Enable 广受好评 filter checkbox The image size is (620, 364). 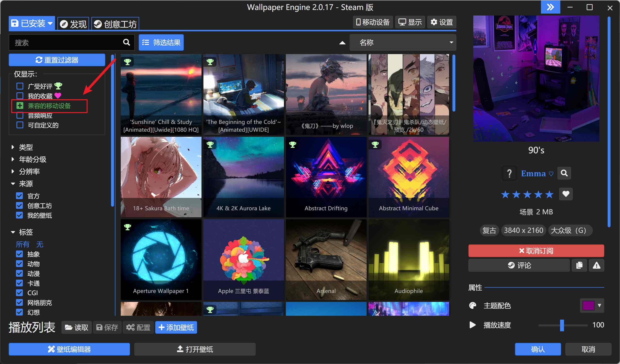[x=20, y=86]
